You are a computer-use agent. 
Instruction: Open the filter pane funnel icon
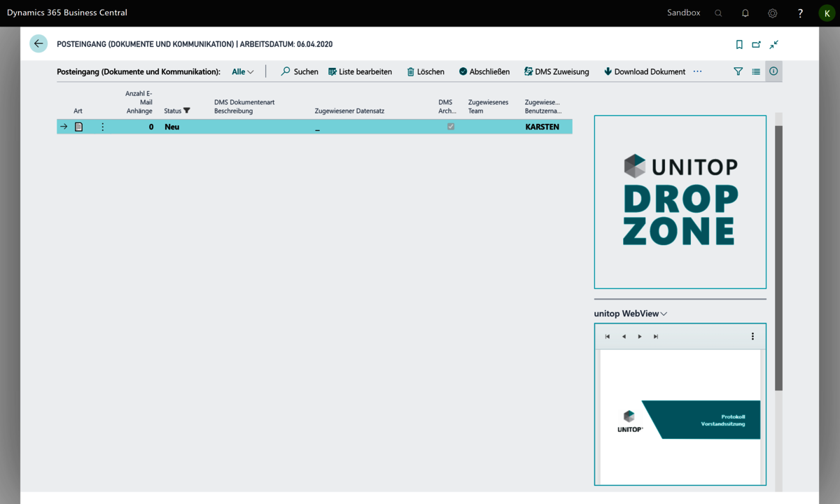click(x=738, y=71)
